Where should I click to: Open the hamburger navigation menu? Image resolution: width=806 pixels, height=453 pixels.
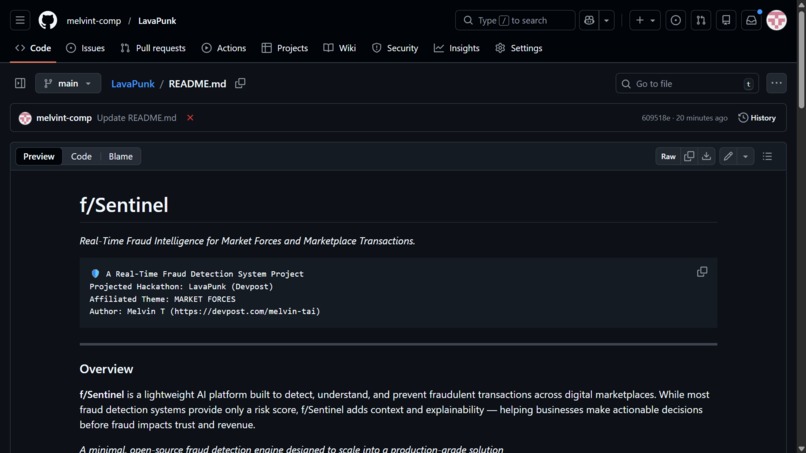(20, 21)
